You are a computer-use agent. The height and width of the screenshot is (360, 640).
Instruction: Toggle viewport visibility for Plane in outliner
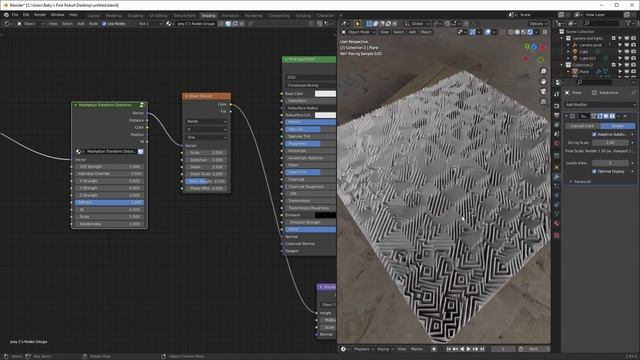(x=627, y=72)
